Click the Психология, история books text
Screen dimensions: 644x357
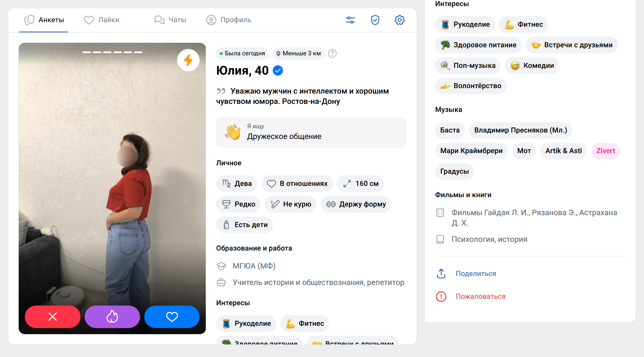489,239
